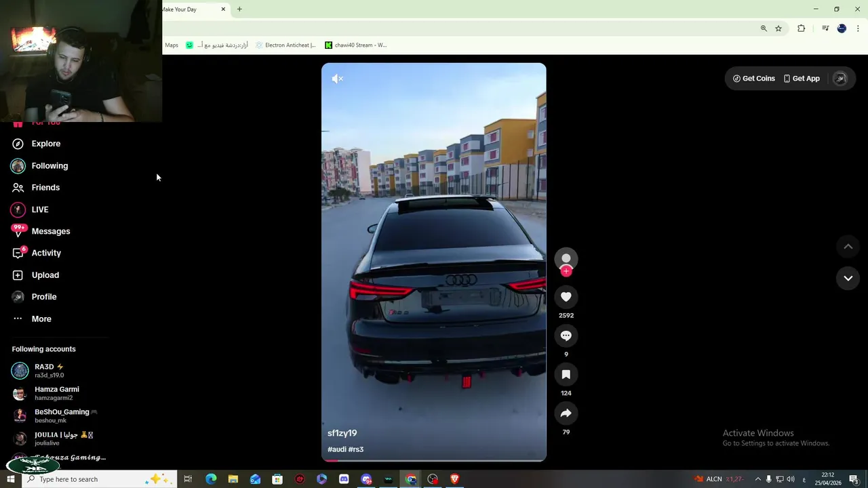
Task: Open File Explorer from the taskbar
Action: click(x=233, y=479)
